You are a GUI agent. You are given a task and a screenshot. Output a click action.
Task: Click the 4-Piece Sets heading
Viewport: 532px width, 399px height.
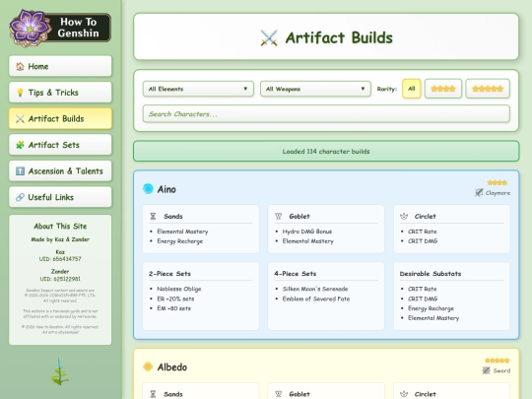click(x=296, y=274)
